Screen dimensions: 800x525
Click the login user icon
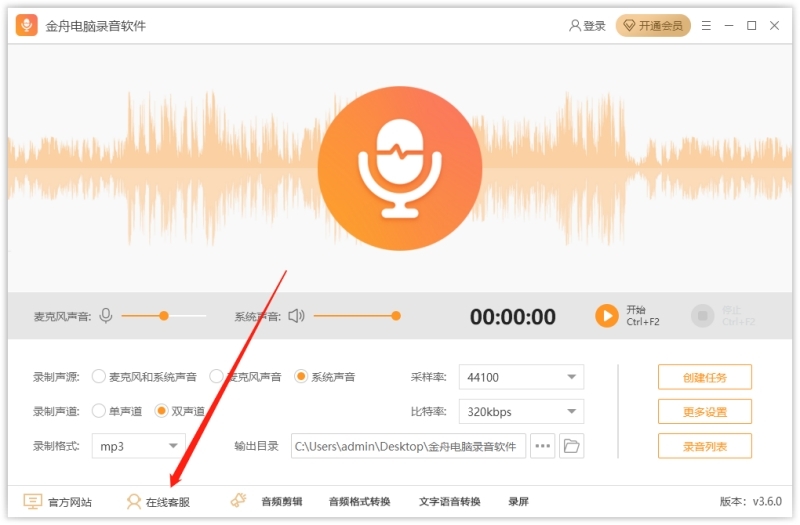pyautogui.click(x=574, y=26)
